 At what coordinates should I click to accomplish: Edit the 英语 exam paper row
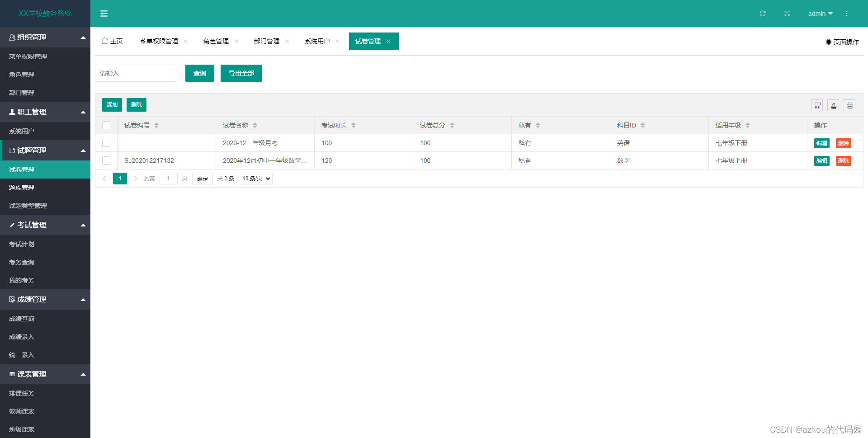pos(822,143)
